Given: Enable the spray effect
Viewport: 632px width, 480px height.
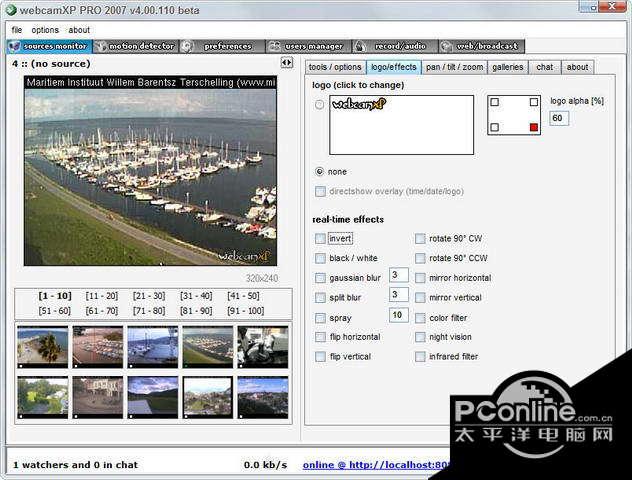Looking at the screenshot, I should point(320,318).
